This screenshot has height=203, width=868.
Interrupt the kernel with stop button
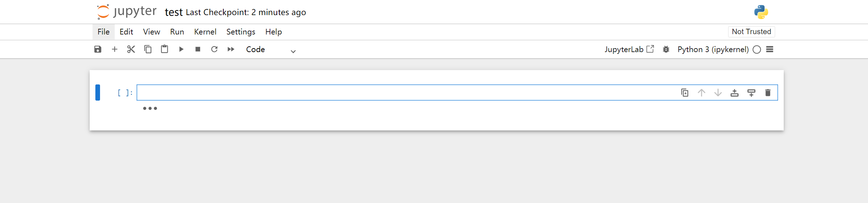click(x=198, y=49)
